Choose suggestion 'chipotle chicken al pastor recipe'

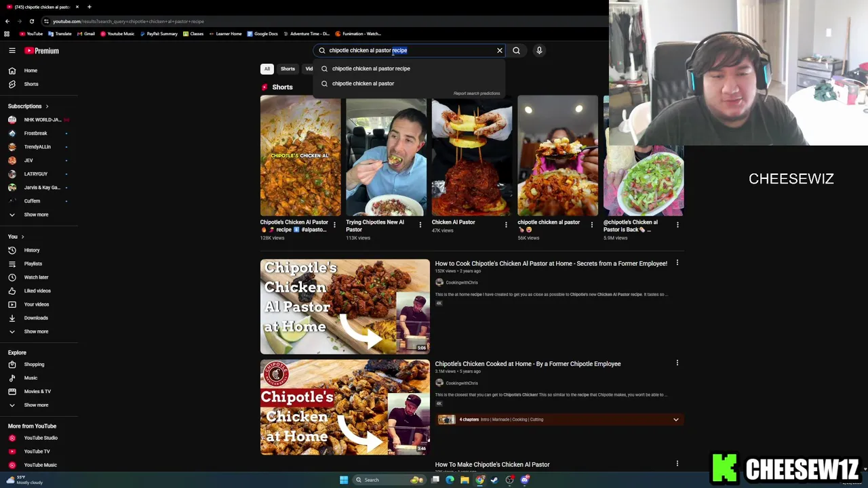coord(409,68)
